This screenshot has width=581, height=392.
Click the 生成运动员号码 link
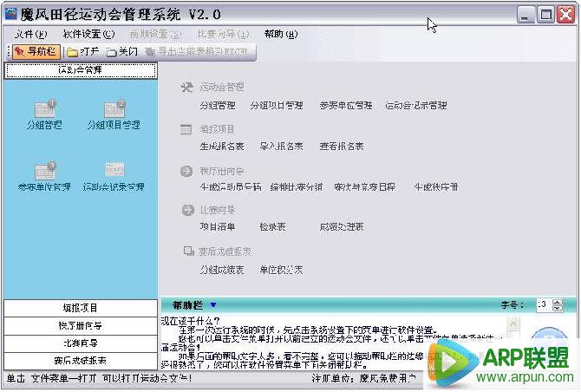coord(231,187)
